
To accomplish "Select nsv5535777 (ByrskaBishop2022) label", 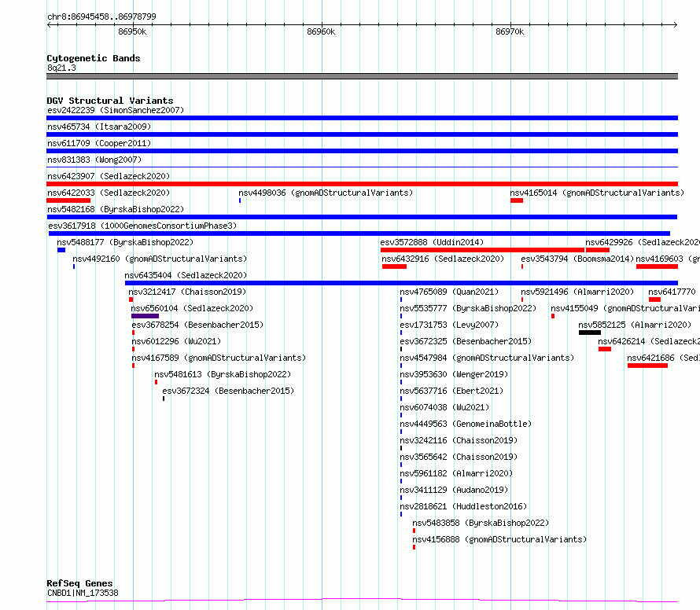I will [x=468, y=308].
